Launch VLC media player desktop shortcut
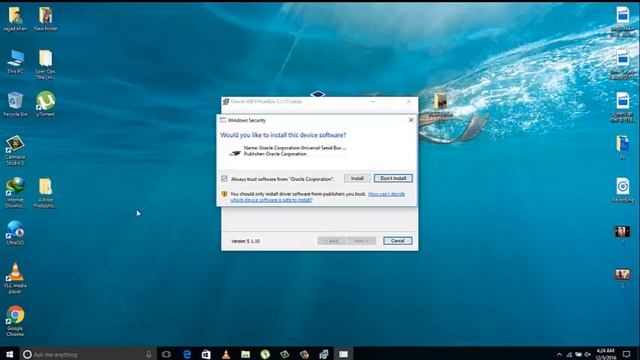 click(15, 278)
